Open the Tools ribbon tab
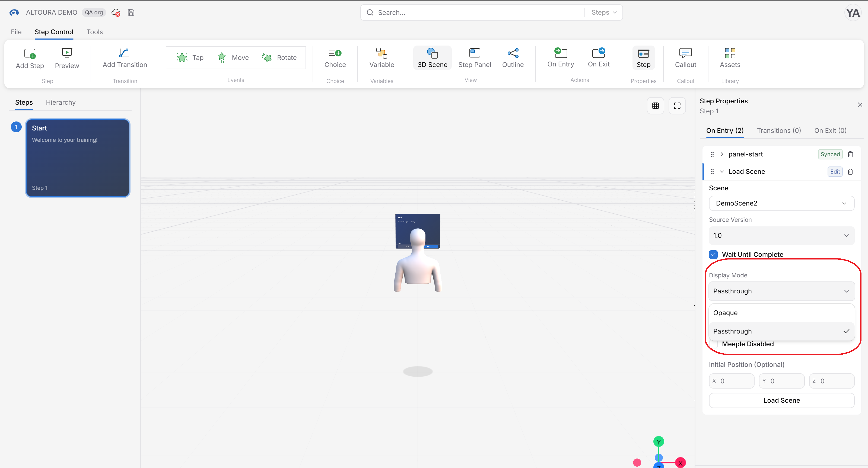Viewport: 868px width, 468px height. coord(94,32)
